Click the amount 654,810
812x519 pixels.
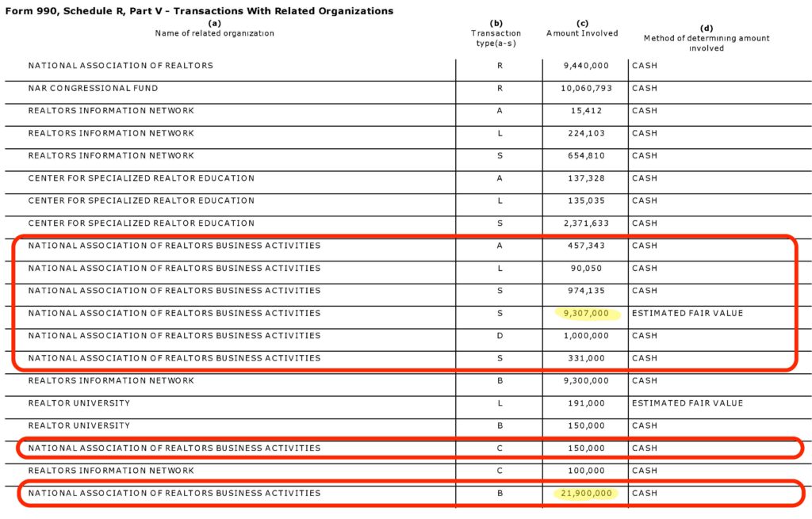pos(586,156)
